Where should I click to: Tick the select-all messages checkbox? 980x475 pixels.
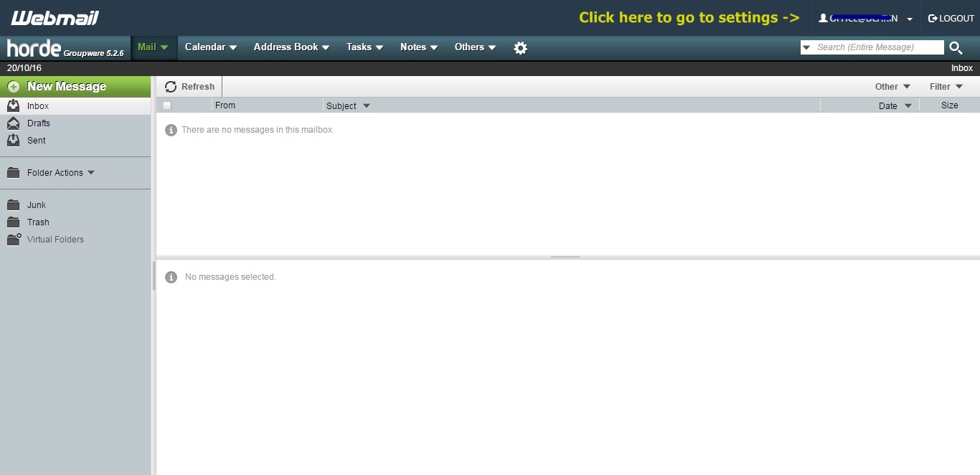point(167,105)
